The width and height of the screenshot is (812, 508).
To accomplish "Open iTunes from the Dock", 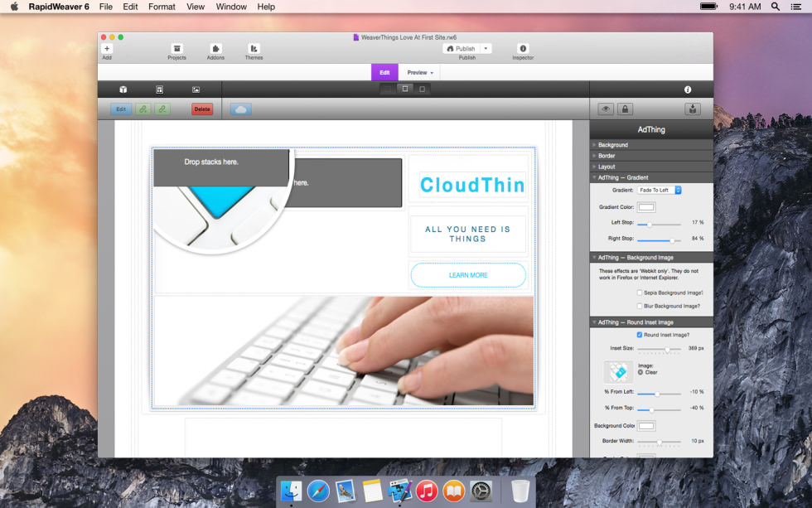I will pyautogui.click(x=427, y=491).
